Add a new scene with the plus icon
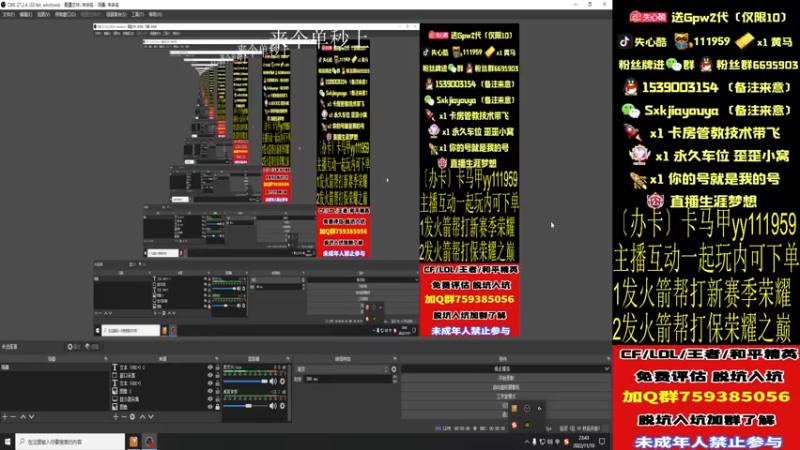This screenshot has height=450, width=800. pyautogui.click(x=5, y=417)
